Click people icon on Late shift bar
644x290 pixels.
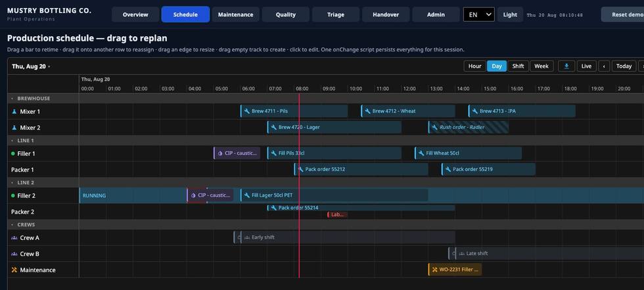461,254
